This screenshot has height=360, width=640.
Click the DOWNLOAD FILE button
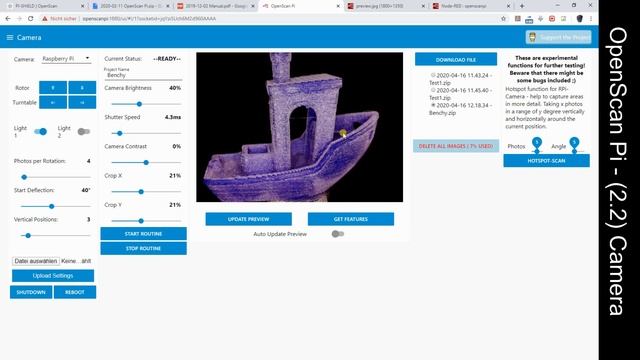pos(456,60)
